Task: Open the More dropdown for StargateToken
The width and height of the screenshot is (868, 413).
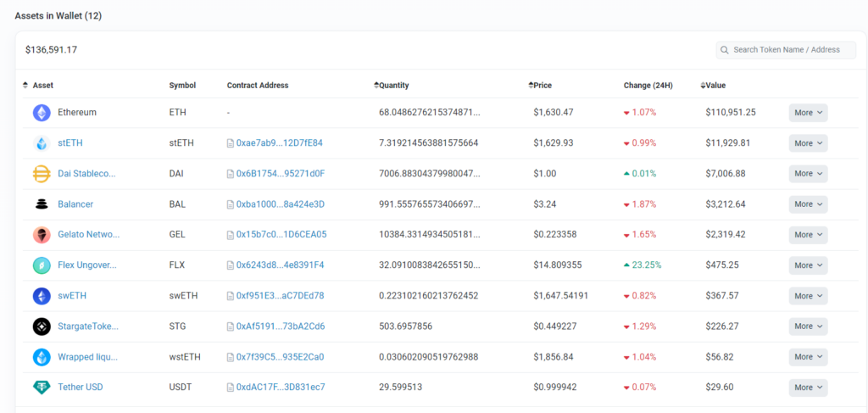Action: (x=808, y=326)
